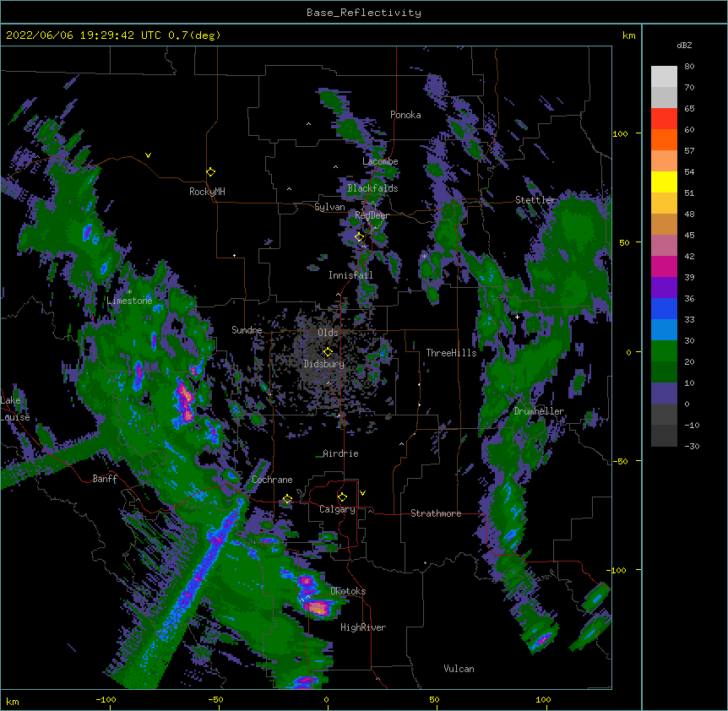
Task: Click the yellow diamond marker right of Cochrane
Action: point(287,499)
